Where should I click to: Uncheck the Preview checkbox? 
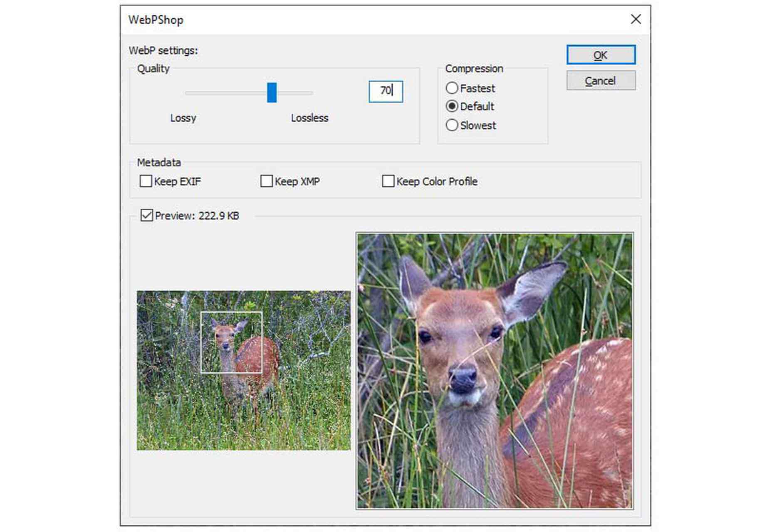click(146, 215)
